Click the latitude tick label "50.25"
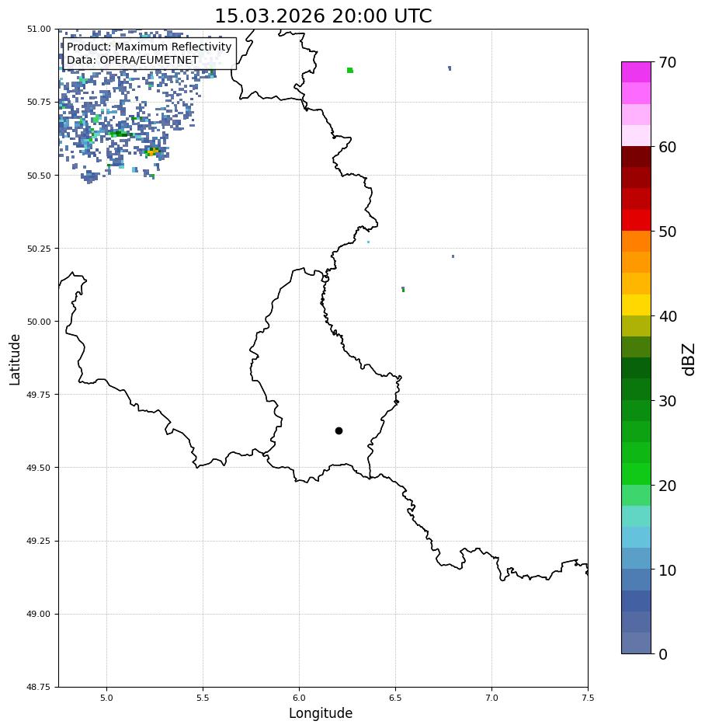This screenshot has height=728, width=705. (x=39, y=249)
